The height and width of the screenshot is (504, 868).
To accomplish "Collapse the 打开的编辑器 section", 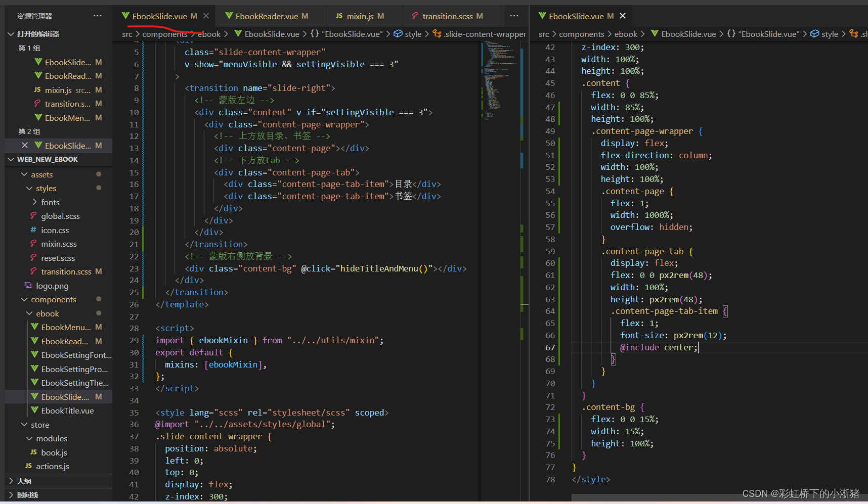I will 11,34.
